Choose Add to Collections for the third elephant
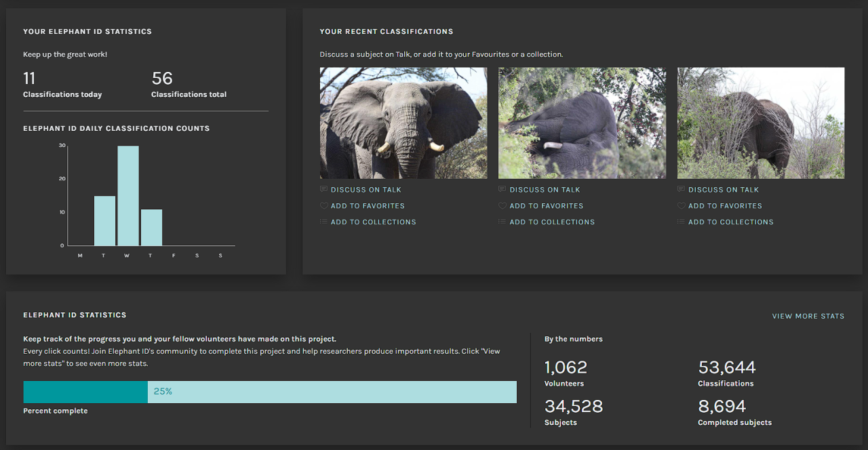Image resolution: width=868 pixels, height=450 pixels. [730, 222]
